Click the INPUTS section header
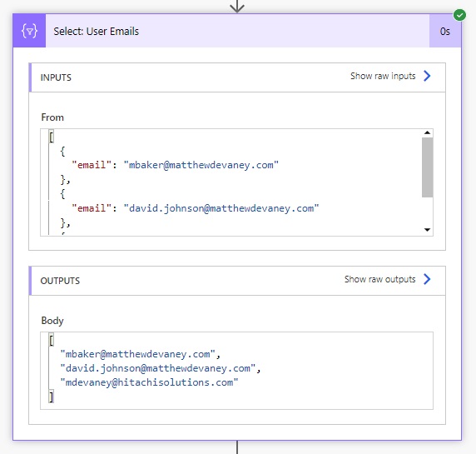476x454 pixels. 237,77
